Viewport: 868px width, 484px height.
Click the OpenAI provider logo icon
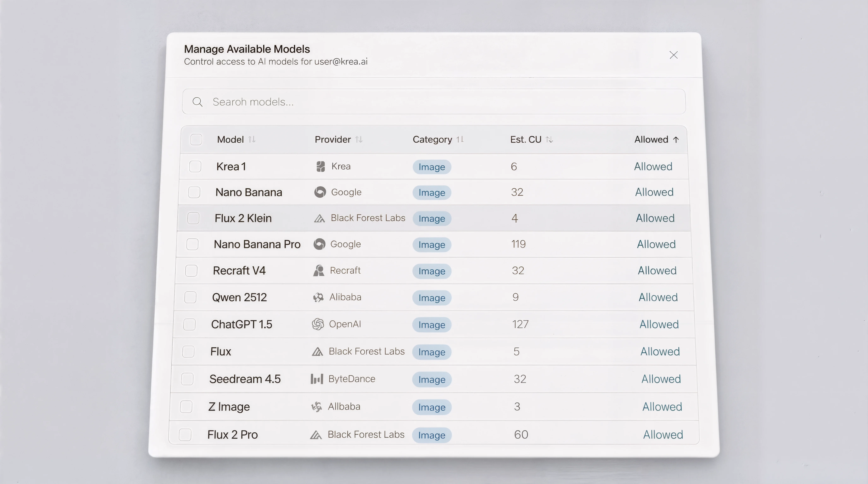tap(318, 324)
